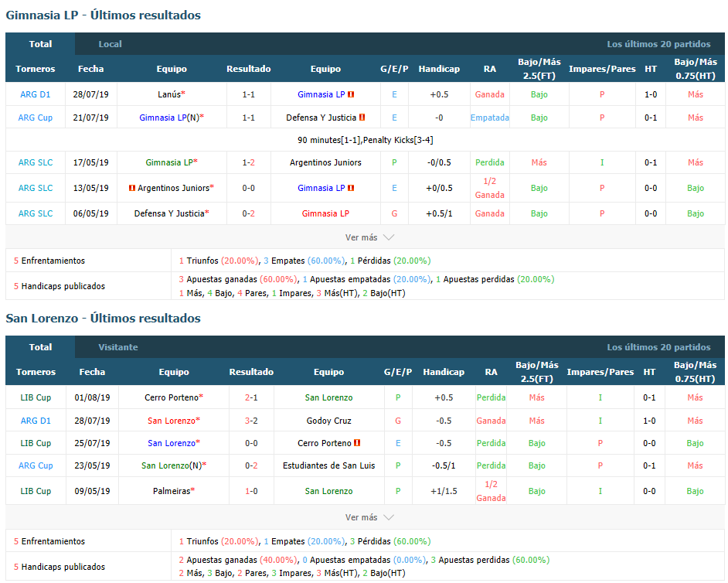Screen dimensions: 728x583
Task: Click '1/2 Ganada' in 13/05/19 row
Action: coord(490,188)
